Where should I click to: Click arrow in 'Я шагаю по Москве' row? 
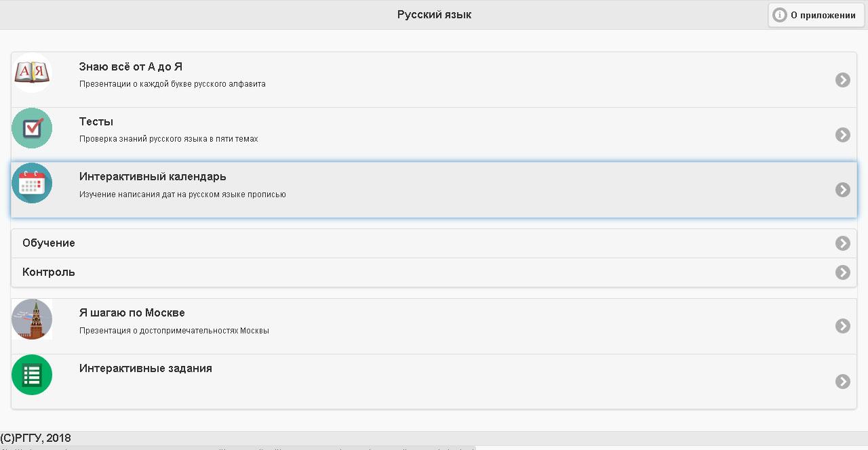(842, 326)
